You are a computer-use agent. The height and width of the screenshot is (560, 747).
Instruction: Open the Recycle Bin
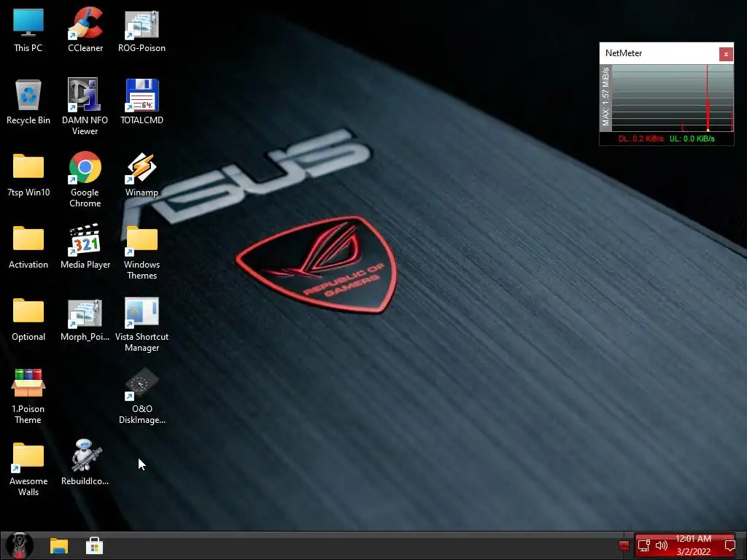click(x=28, y=101)
